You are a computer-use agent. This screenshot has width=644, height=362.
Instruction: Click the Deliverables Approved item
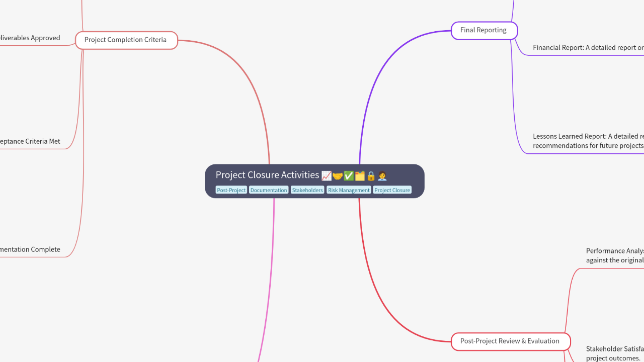pos(30,38)
